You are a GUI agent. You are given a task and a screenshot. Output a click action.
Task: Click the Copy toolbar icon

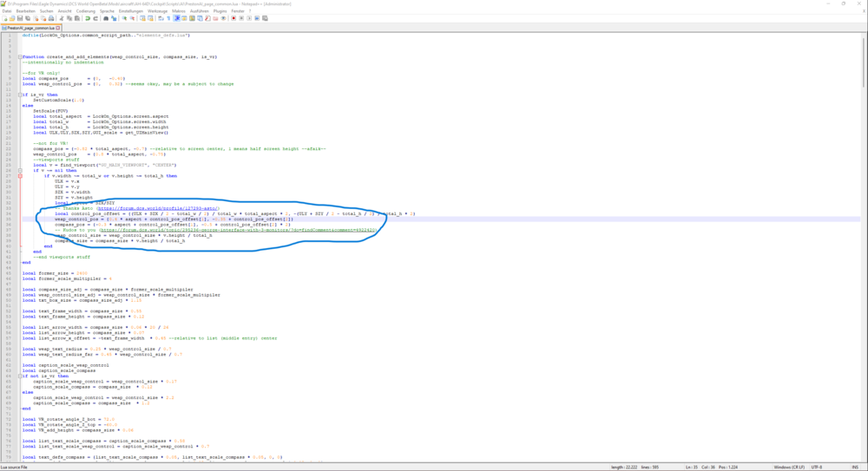[x=70, y=18]
